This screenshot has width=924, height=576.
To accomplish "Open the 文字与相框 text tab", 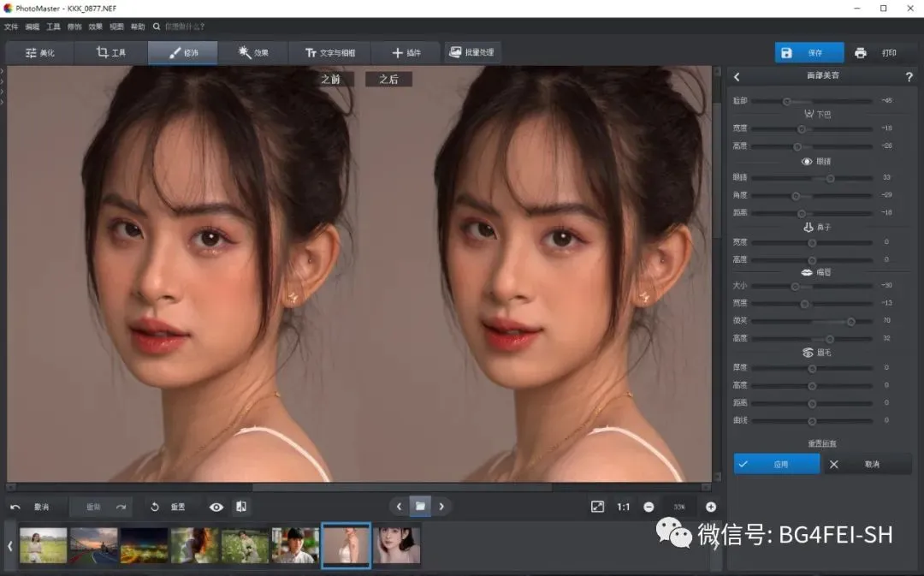I will click(330, 52).
